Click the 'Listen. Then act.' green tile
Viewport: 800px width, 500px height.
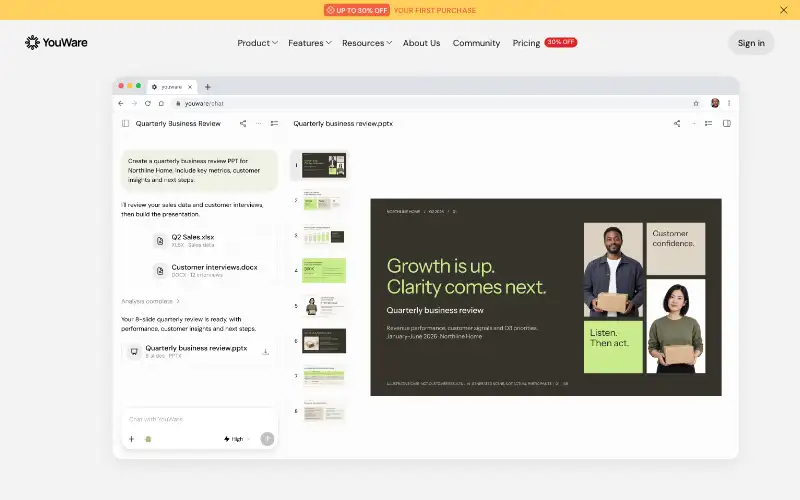click(613, 347)
